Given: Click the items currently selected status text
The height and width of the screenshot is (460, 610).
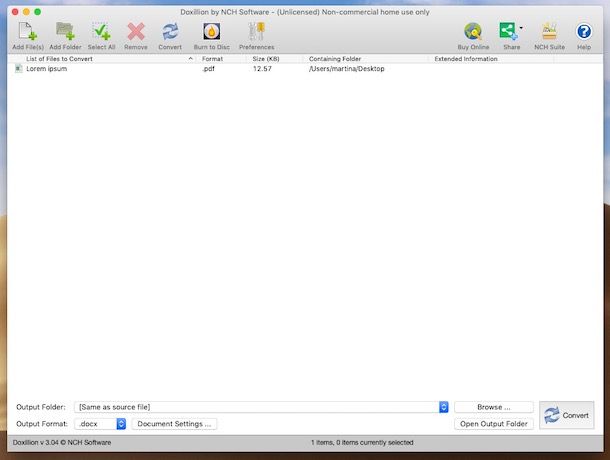Looking at the screenshot, I should tap(362, 442).
